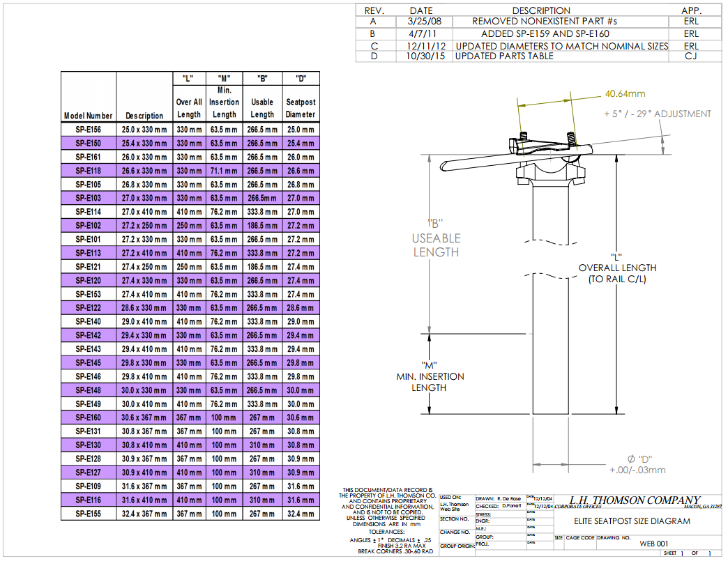Click the "L" Overall Length diagram label
Image resolution: width=728 pixels, height=561 pixels.
point(616,268)
